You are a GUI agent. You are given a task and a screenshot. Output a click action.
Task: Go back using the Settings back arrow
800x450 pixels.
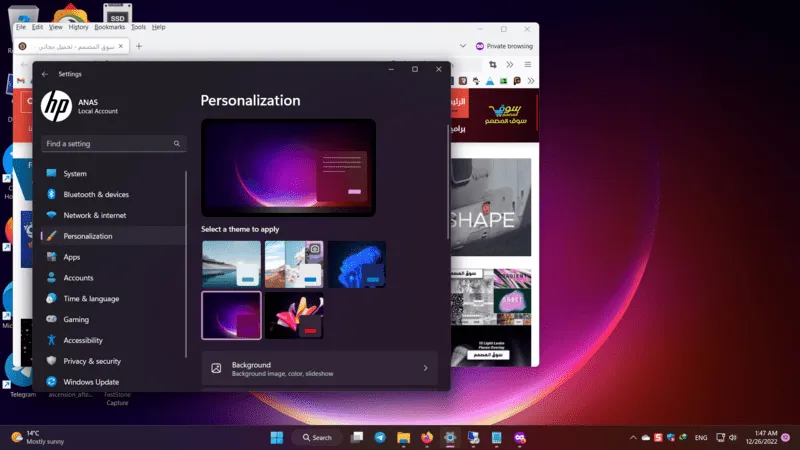point(45,74)
